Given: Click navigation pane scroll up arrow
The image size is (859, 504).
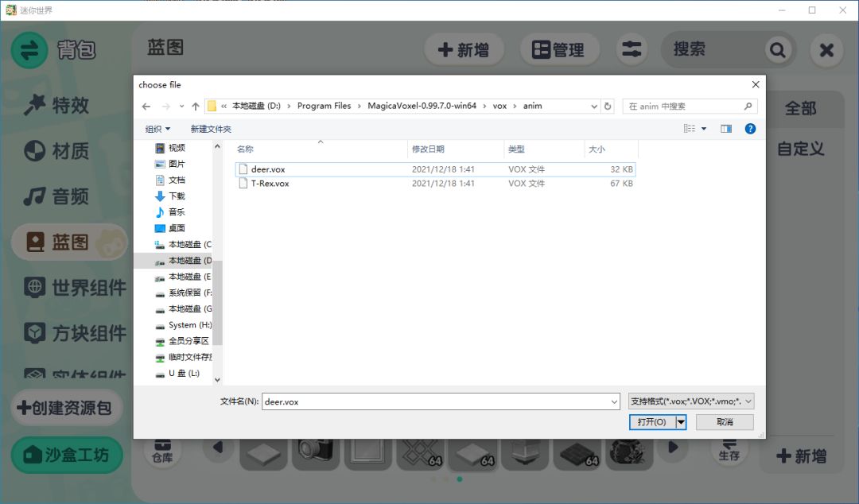Looking at the screenshot, I should coord(217,146).
